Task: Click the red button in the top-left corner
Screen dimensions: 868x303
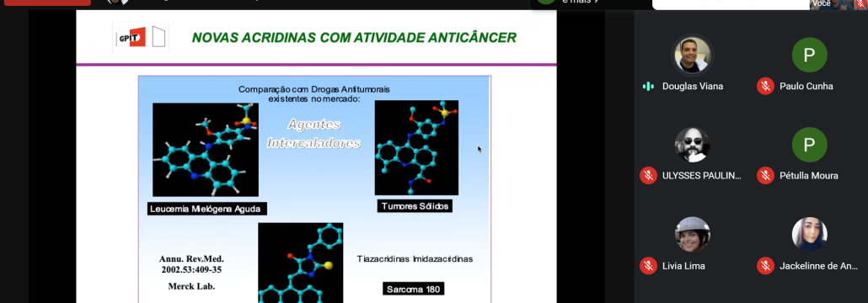Action: click(47, 3)
